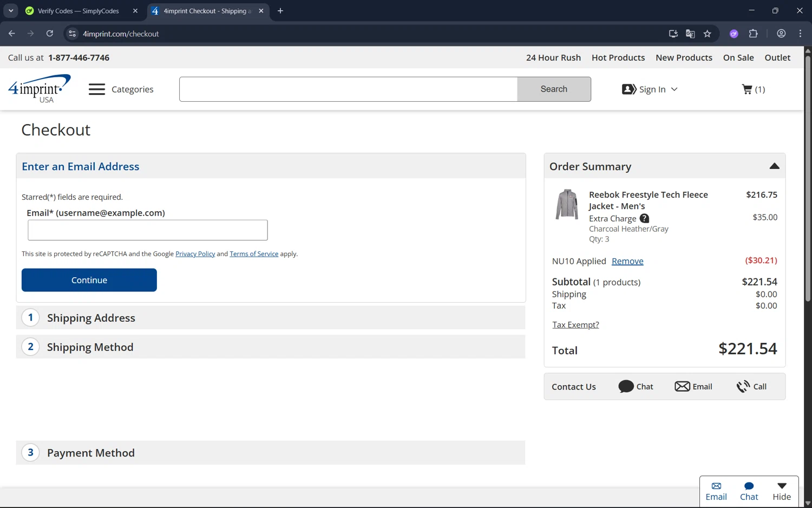Image resolution: width=812 pixels, height=508 pixels.
Task: Reload the page with the refresh icon
Action: [x=50, y=34]
